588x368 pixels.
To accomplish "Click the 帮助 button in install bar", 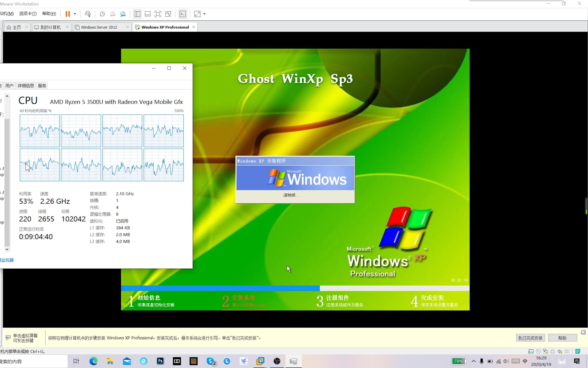I will [562, 338].
